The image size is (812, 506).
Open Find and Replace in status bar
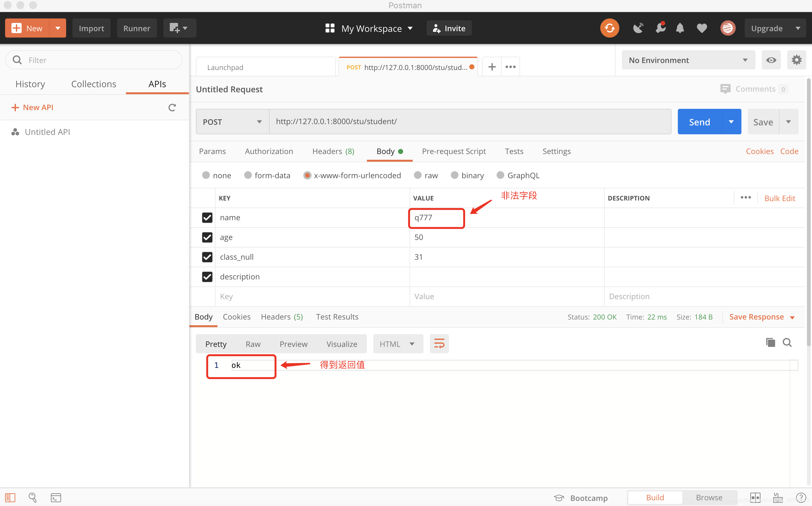point(32,498)
